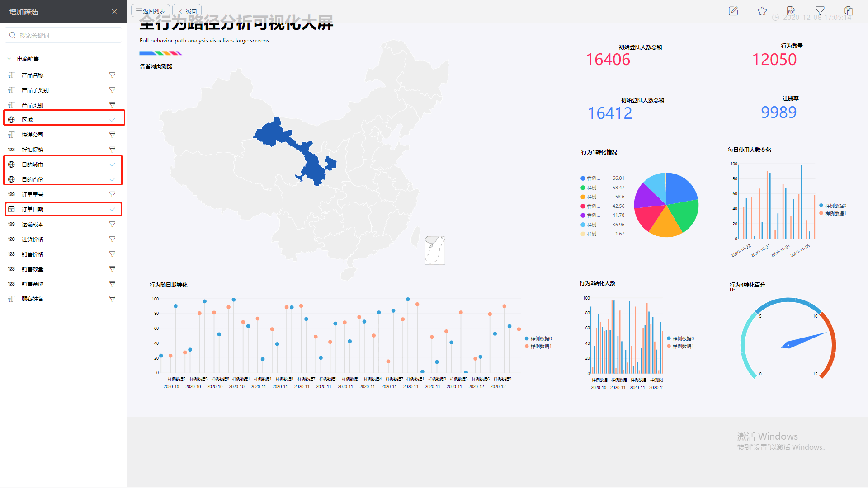Image resolution: width=868 pixels, height=488 pixels.
Task: Click the funnel icon beside 进货价格
Action: [x=112, y=239]
